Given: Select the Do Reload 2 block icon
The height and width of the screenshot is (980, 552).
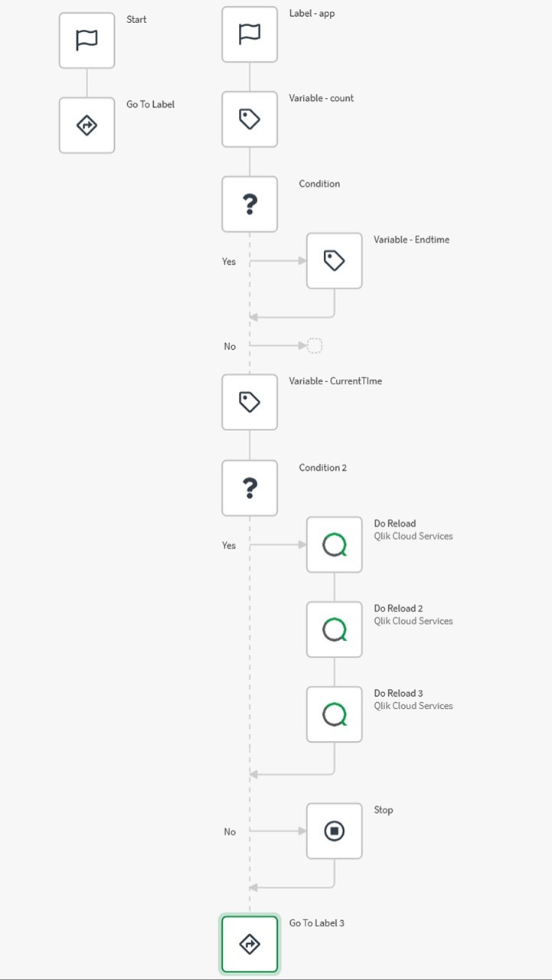Looking at the screenshot, I should [x=334, y=629].
